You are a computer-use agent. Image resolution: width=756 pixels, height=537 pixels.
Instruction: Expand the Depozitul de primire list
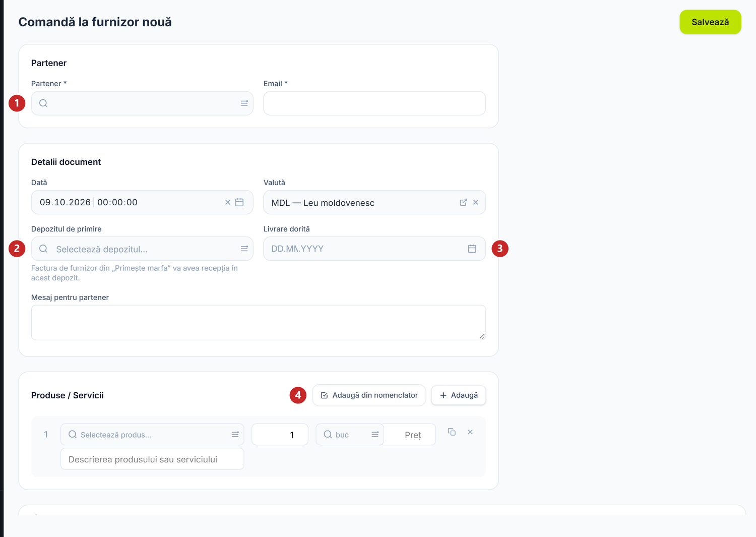[x=244, y=249]
